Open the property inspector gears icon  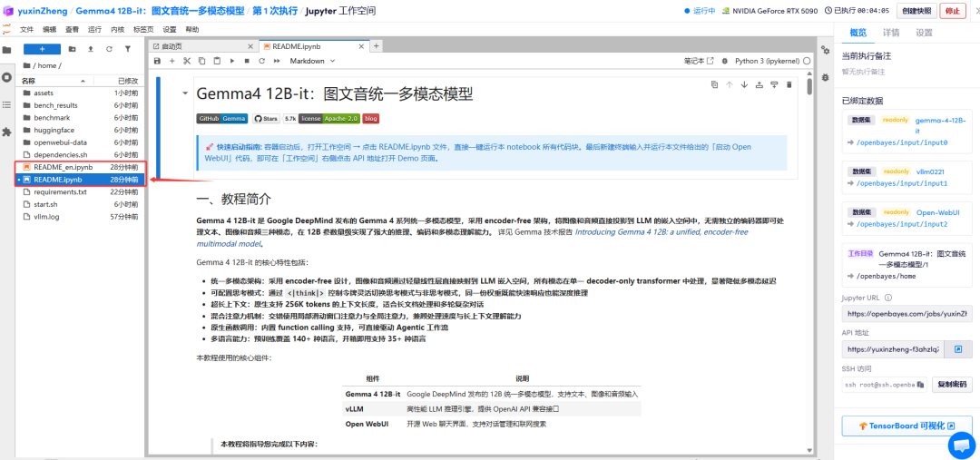tap(826, 50)
